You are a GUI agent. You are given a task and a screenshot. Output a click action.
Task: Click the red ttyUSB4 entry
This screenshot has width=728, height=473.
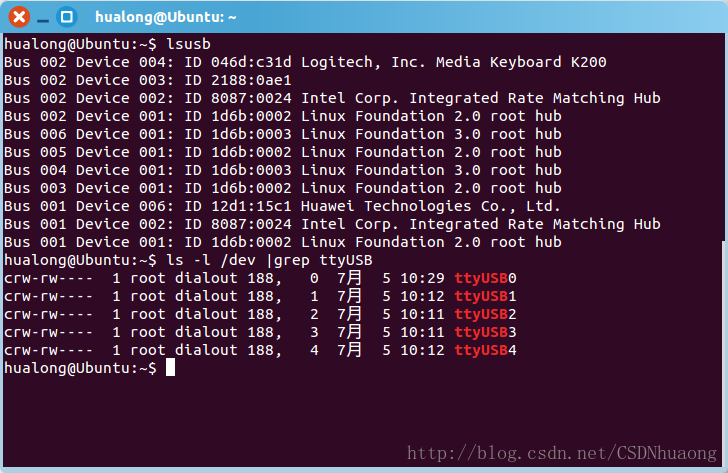click(486, 350)
